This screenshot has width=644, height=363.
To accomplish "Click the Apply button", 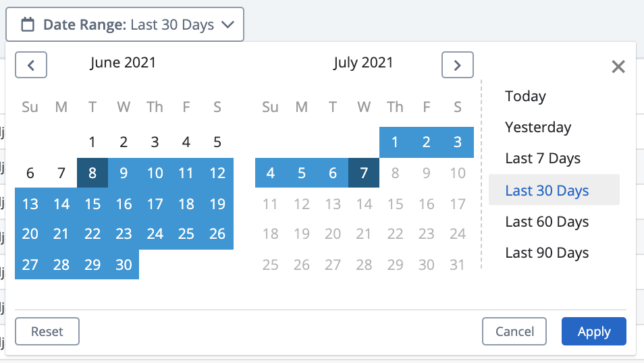I will (594, 331).
